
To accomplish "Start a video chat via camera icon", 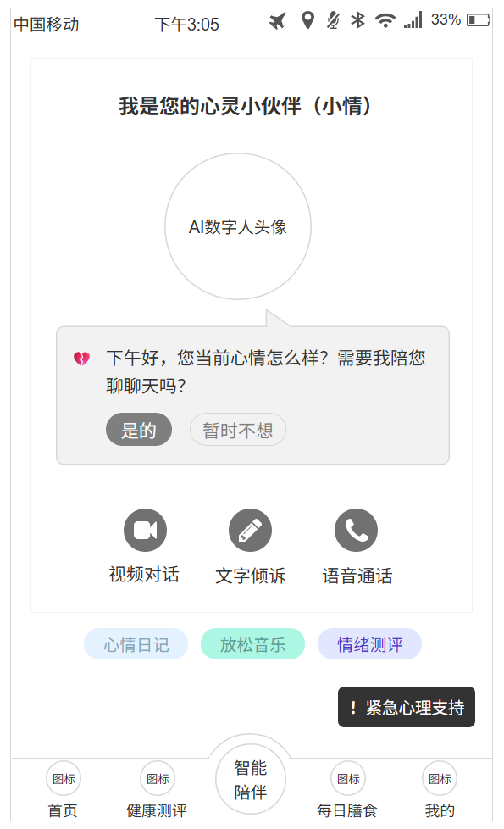I will tap(145, 530).
